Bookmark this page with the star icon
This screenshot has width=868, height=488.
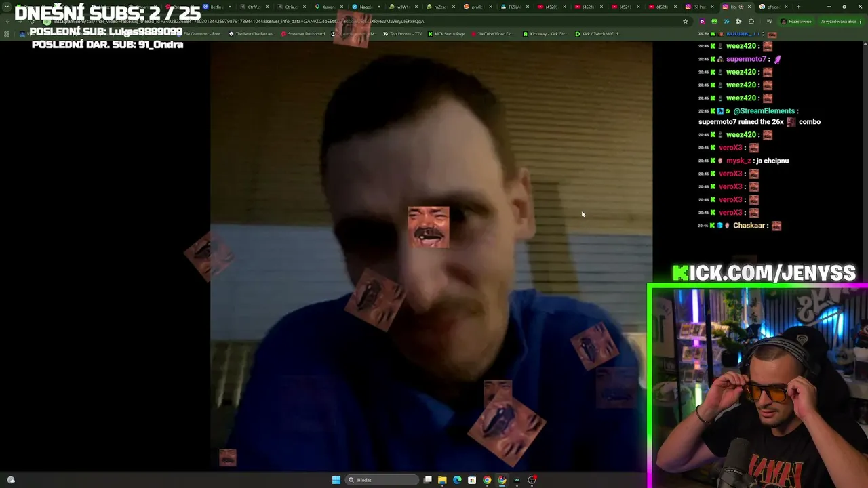tap(685, 21)
